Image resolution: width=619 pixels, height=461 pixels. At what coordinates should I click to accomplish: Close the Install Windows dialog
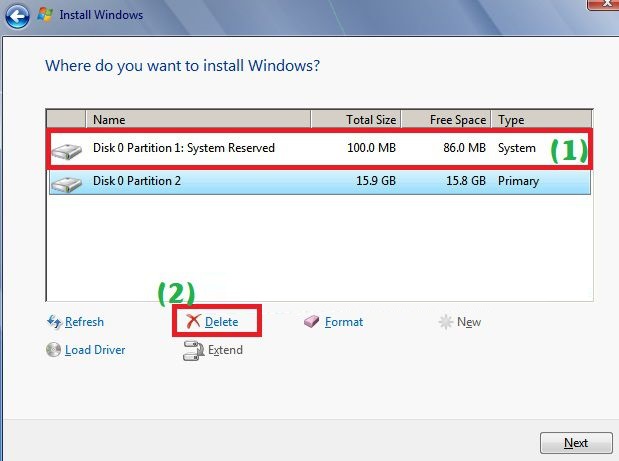(x=603, y=3)
